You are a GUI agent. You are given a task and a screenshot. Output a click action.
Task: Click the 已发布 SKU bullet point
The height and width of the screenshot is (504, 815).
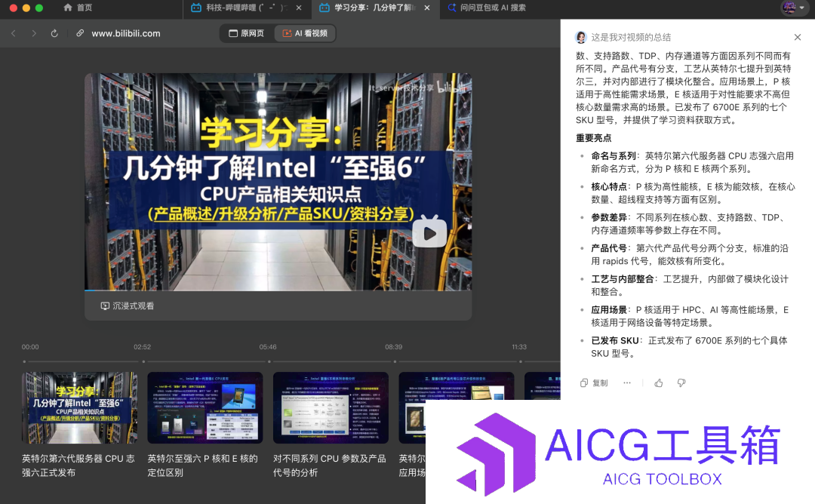pyautogui.click(x=689, y=347)
